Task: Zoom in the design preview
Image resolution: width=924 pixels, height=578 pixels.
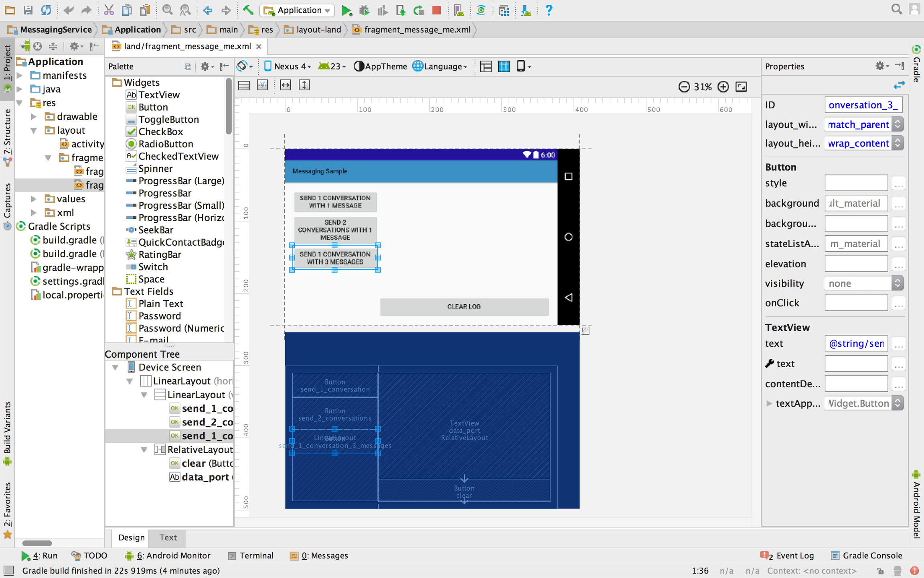Action: [723, 87]
